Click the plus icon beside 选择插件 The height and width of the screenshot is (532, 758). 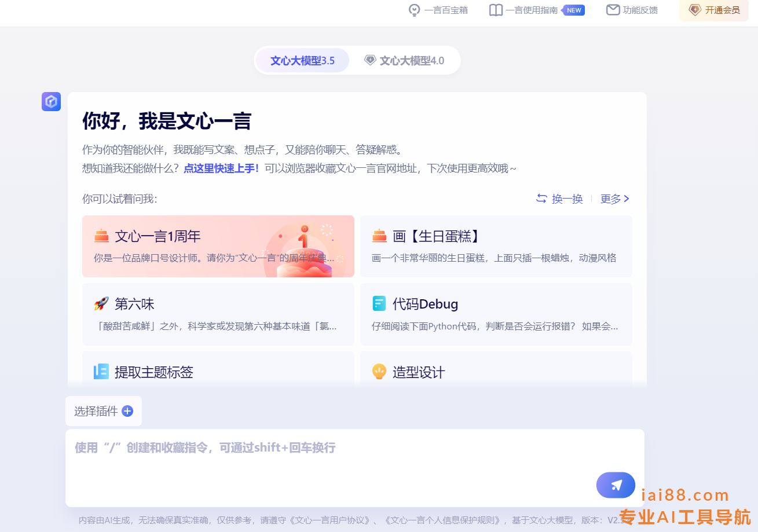point(127,411)
